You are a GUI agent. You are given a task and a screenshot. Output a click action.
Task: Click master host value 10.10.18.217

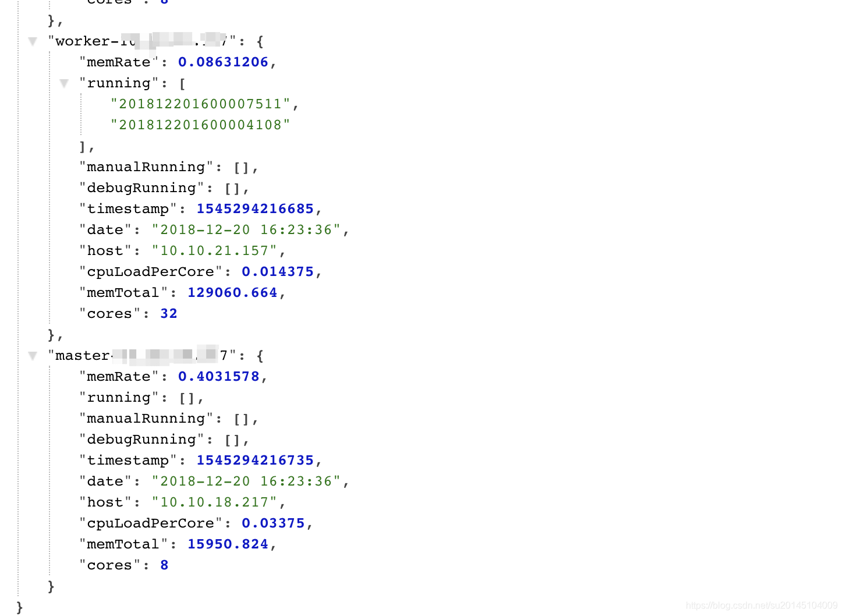214,502
